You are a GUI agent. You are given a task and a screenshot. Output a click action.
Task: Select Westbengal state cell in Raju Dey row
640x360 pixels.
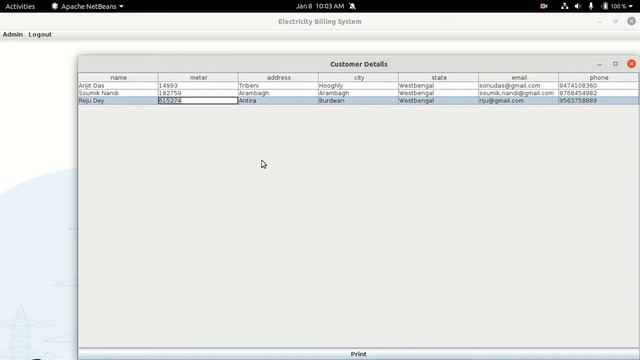click(438, 100)
